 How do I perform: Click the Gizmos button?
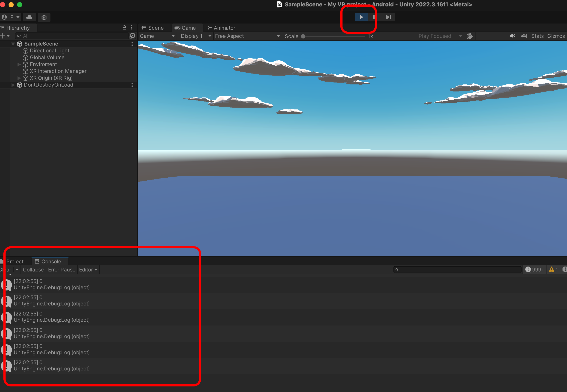pyautogui.click(x=556, y=36)
